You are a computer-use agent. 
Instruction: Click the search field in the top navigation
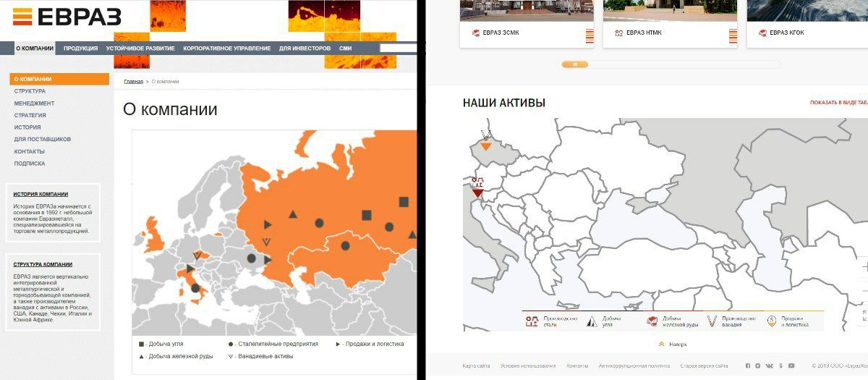(x=399, y=48)
